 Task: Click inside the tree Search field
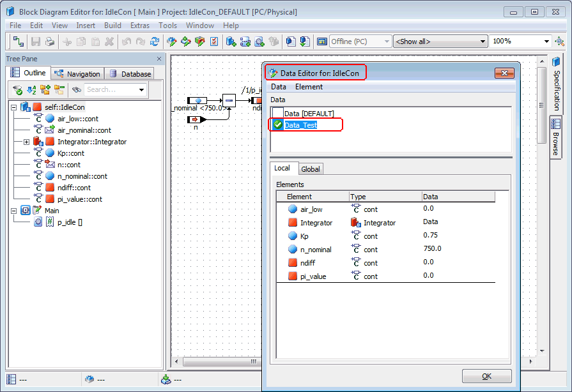(111, 89)
